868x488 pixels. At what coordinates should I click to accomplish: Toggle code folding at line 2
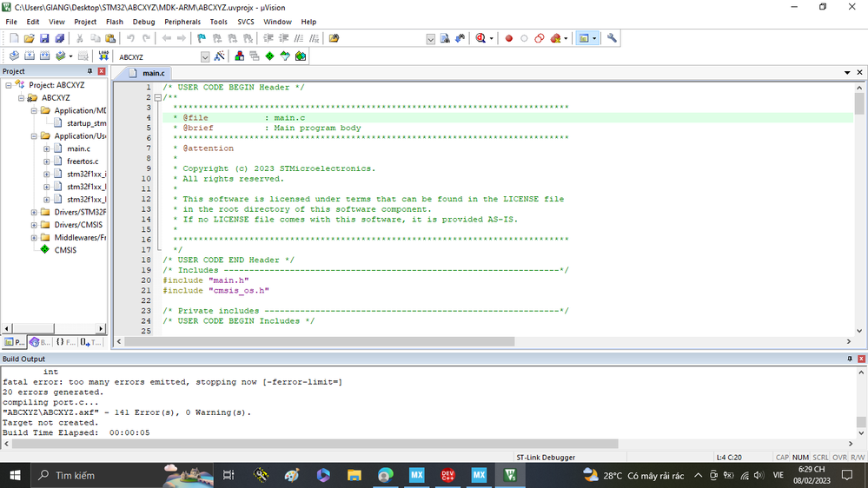point(158,97)
